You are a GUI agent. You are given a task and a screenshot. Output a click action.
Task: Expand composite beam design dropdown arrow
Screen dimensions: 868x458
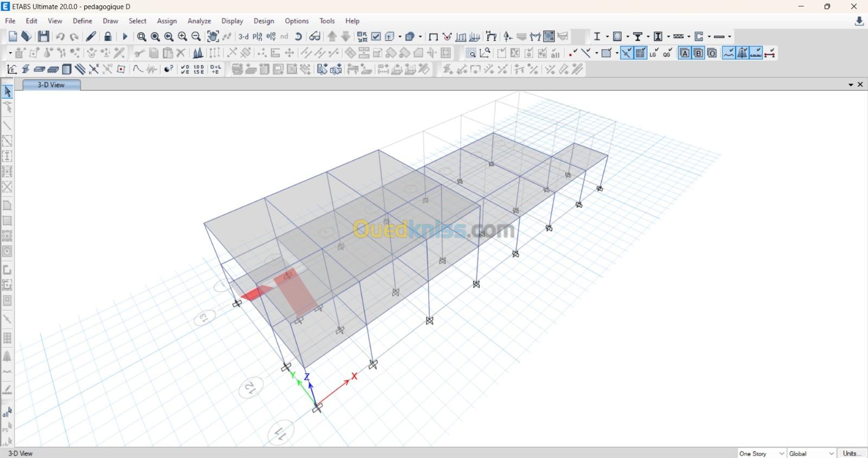pos(648,36)
